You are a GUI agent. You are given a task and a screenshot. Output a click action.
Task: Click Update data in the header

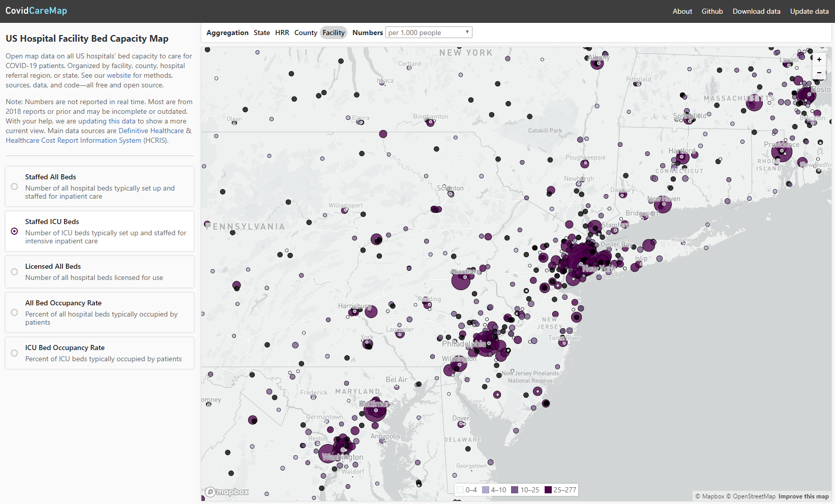[809, 11]
